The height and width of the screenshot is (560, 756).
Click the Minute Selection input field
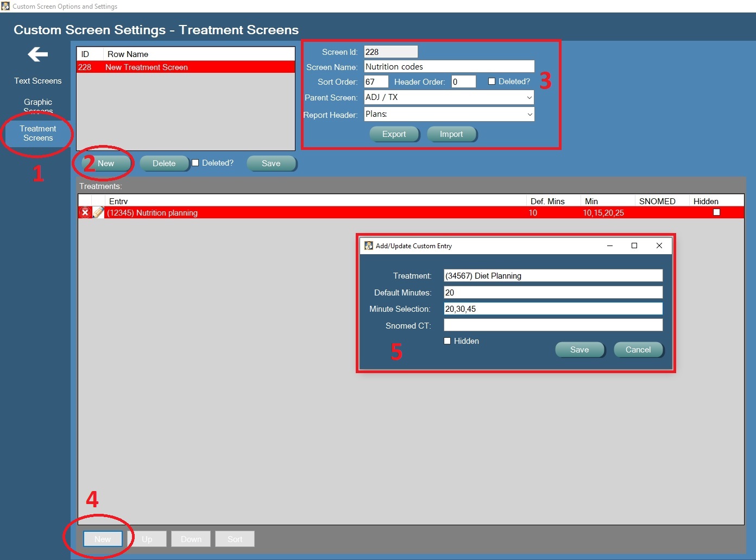[x=553, y=309]
